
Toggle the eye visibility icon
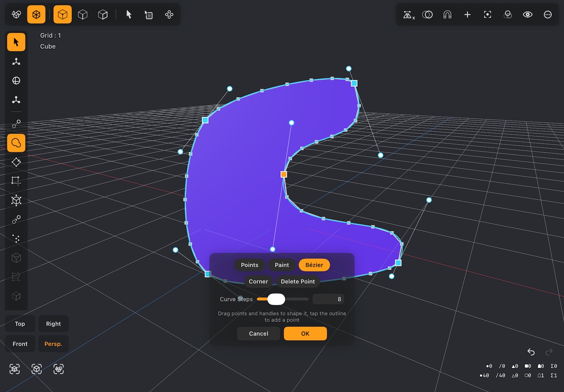click(528, 15)
